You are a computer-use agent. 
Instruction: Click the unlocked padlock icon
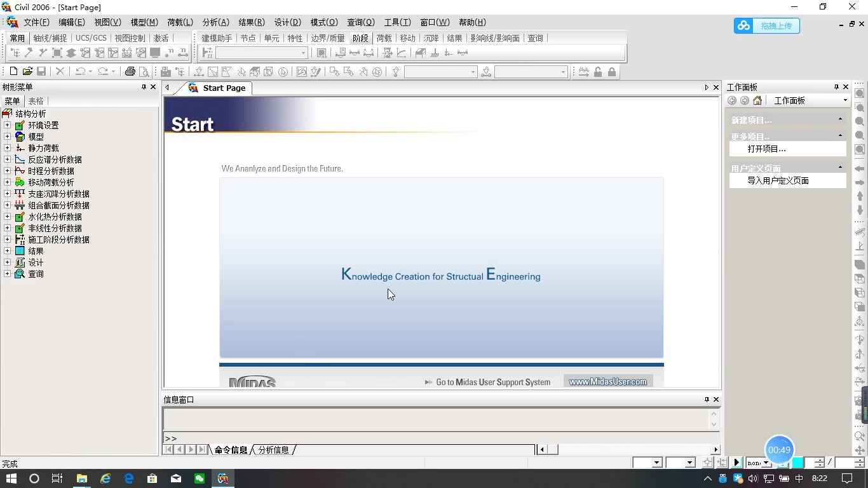(598, 72)
